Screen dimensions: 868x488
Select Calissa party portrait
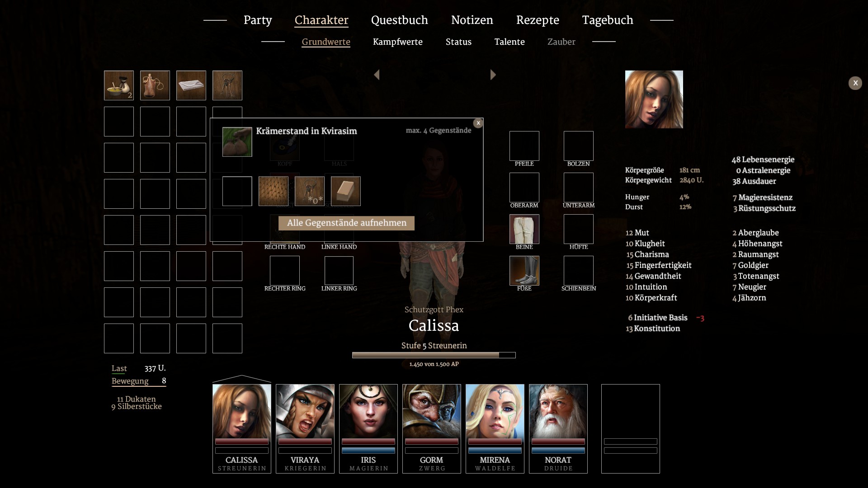pyautogui.click(x=242, y=428)
